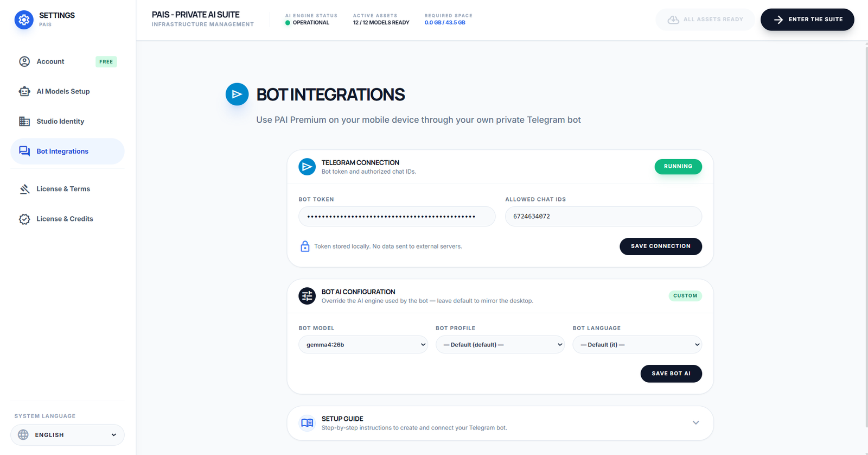Click the Free plan badge
Viewport: 868px width, 455px height.
pyautogui.click(x=106, y=62)
